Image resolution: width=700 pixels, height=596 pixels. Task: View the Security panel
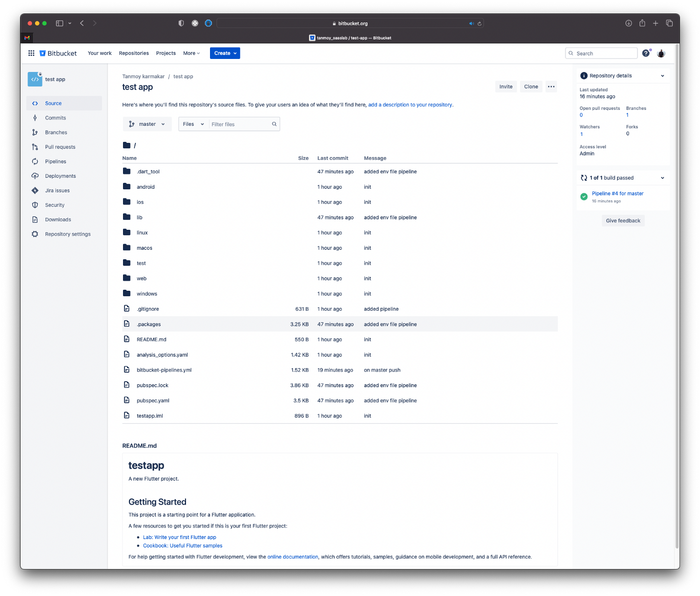click(54, 205)
